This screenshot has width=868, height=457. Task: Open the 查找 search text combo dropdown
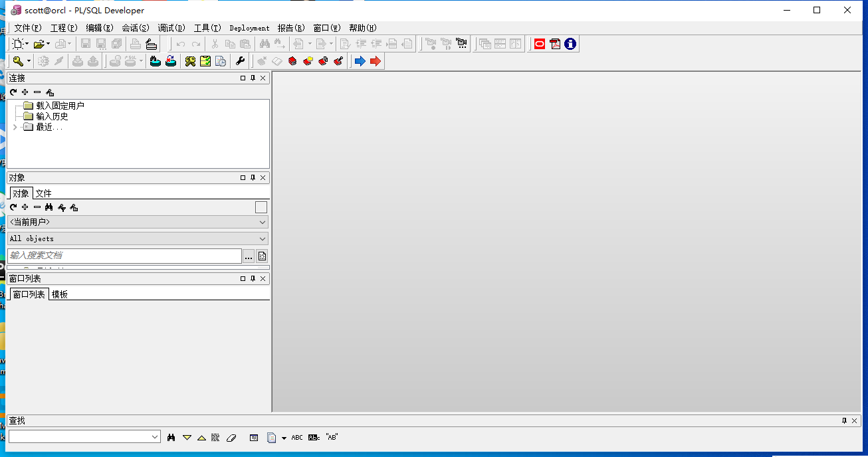coord(155,437)
